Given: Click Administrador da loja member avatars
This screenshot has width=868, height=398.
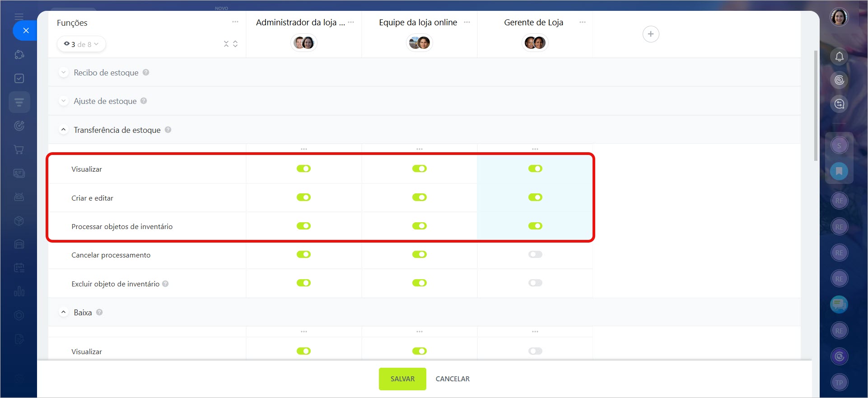Looking at the screenshot, I should coord(303,43).
